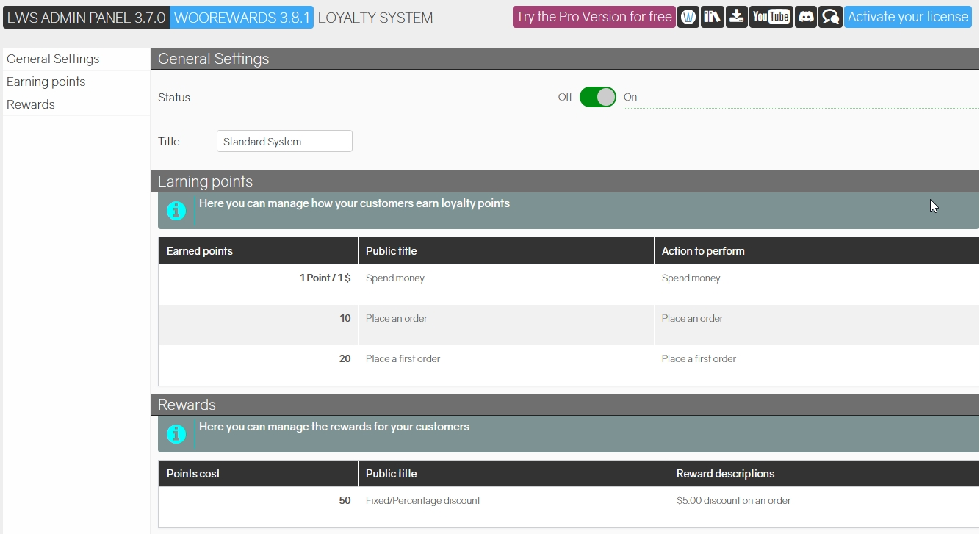Click the info icon in Earning points
Image resolution: width=980 pixels, height=534 pixels.
pyautogui.click(x=176, y=211)
